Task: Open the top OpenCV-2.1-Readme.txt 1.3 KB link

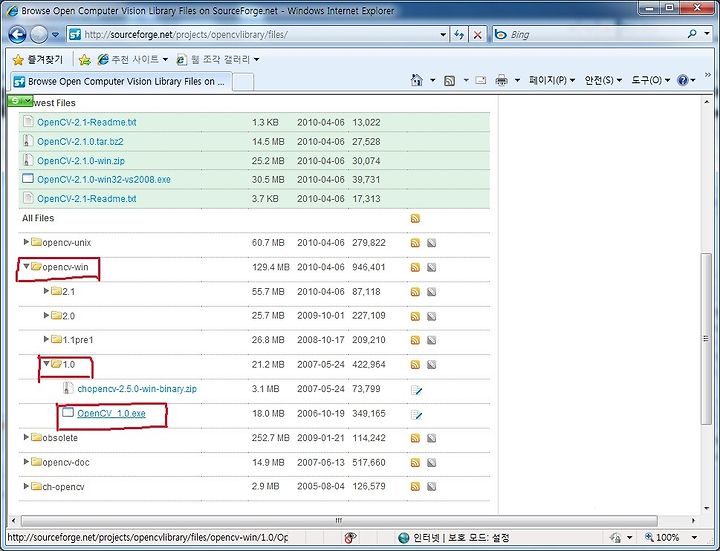Action: (x=87, y=122)
